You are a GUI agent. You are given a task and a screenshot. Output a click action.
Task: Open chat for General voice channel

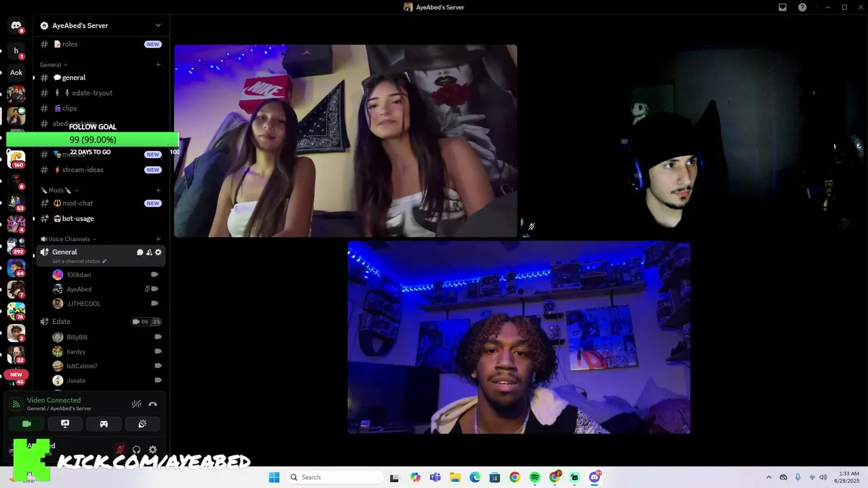tap(140, 252)
